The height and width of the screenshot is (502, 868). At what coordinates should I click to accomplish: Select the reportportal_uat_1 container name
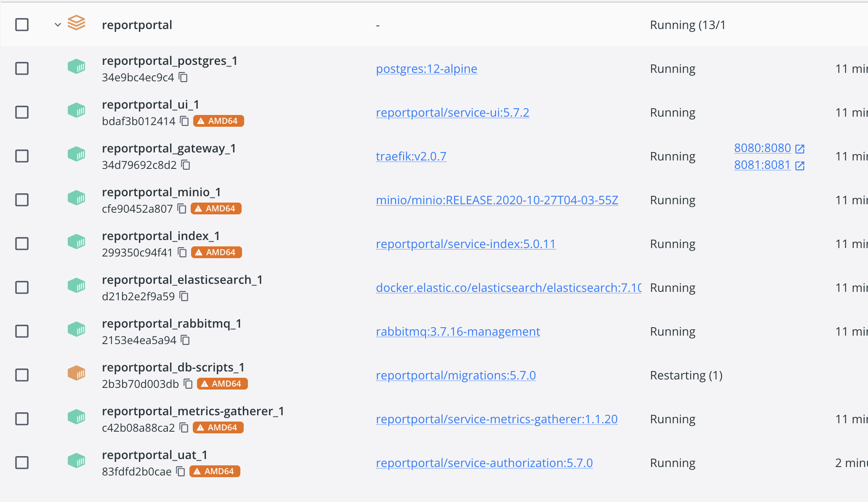click(154, 455)
